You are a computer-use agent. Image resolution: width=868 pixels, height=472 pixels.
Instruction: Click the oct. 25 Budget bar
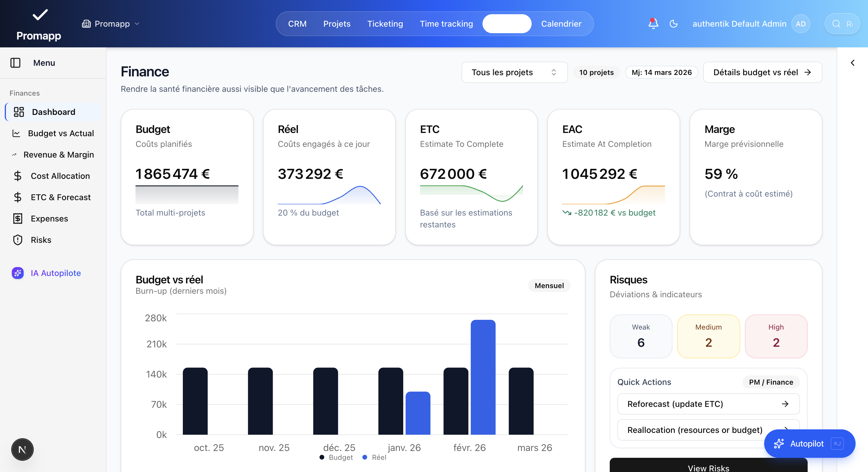(195, 401)
